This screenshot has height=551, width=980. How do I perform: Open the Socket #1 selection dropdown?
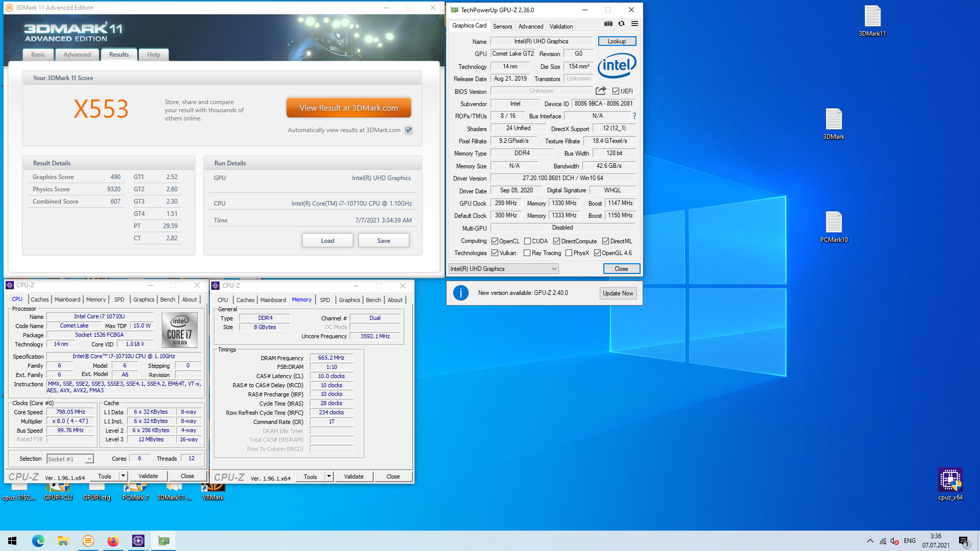(x=70, y=459)
